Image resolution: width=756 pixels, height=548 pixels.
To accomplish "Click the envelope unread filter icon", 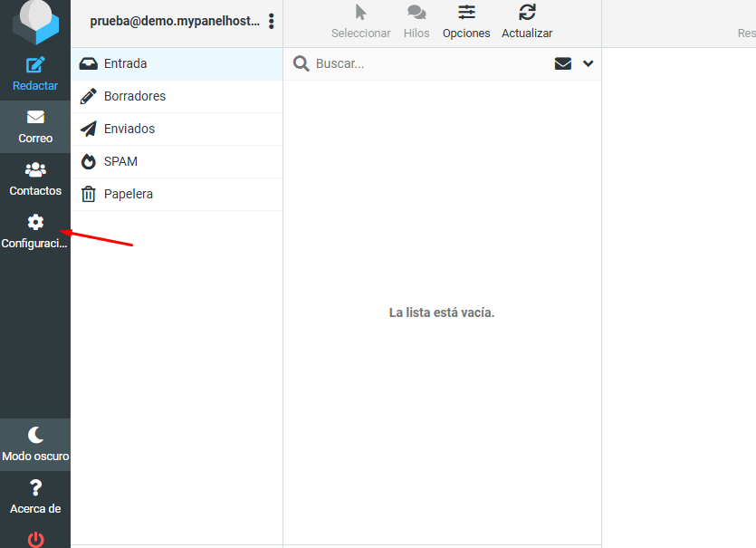I will tap(562, 63).
